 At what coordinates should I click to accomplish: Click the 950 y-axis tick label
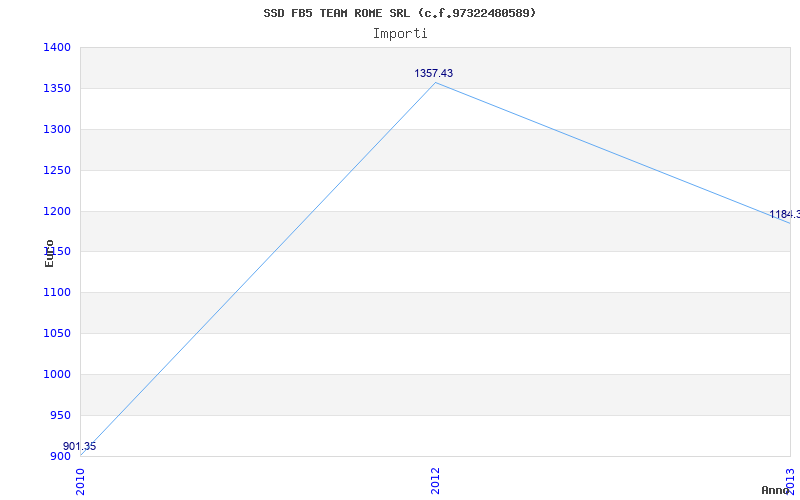60,415
